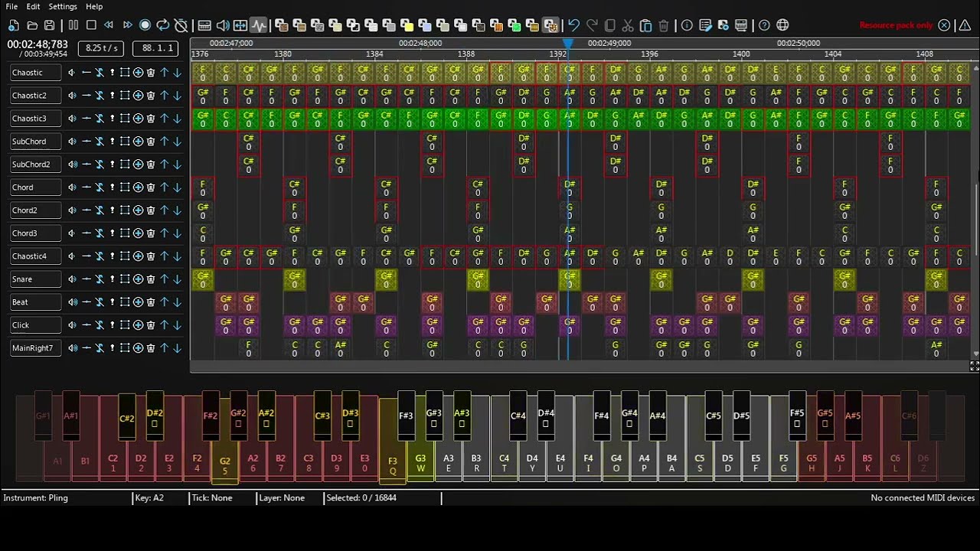Click the horizontal scrollbar below the note grid

tap(580, 367)
